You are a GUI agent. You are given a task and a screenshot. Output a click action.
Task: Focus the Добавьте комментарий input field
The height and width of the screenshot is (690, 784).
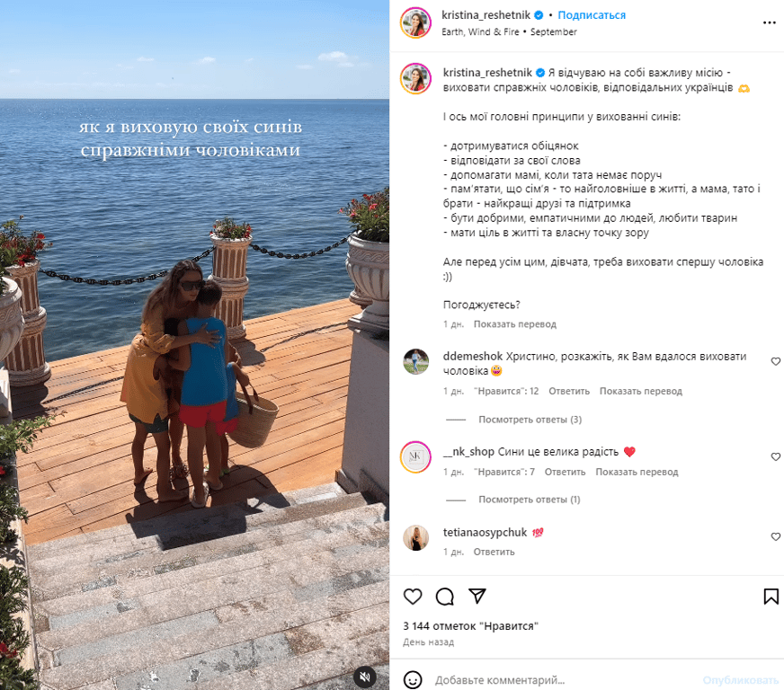565,680
